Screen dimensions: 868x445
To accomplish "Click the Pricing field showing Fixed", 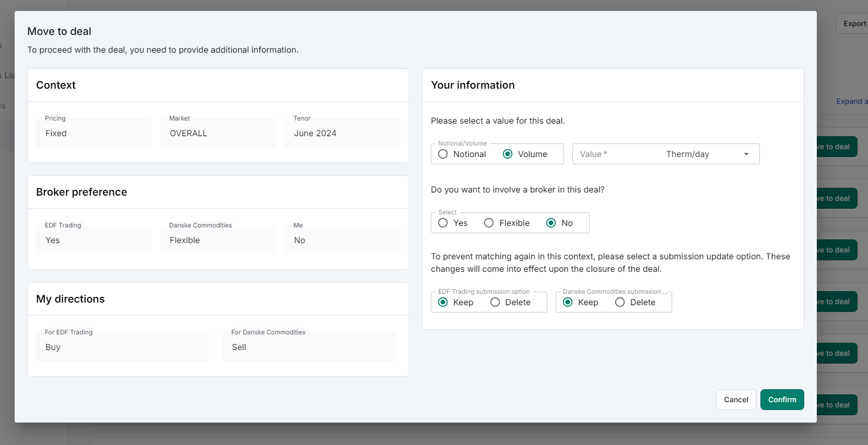I will tap(94, 133).
